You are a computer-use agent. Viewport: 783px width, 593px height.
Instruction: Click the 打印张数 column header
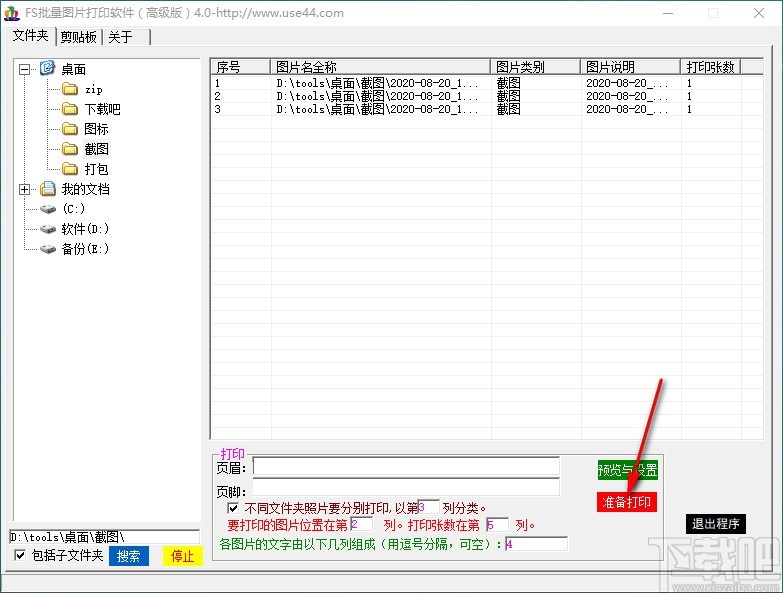pyautogui.click(x=711, y=67)
